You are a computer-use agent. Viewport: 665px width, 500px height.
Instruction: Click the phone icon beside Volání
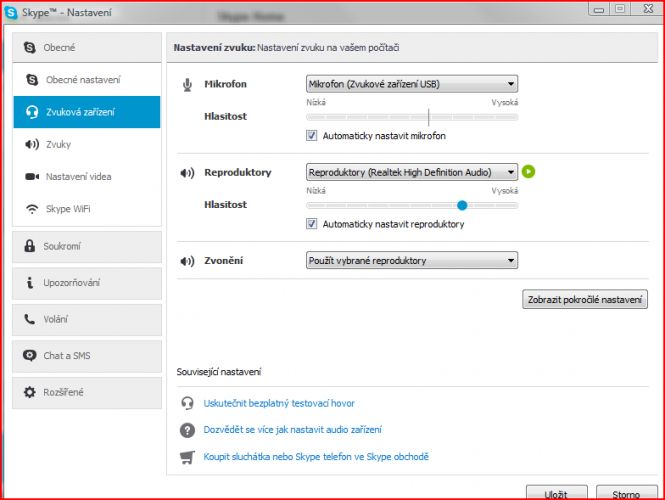29,319
